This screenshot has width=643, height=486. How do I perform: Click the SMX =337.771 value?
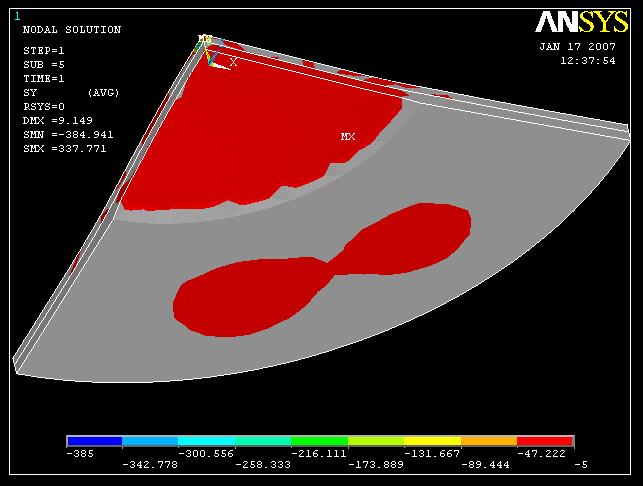click(65, 148)
